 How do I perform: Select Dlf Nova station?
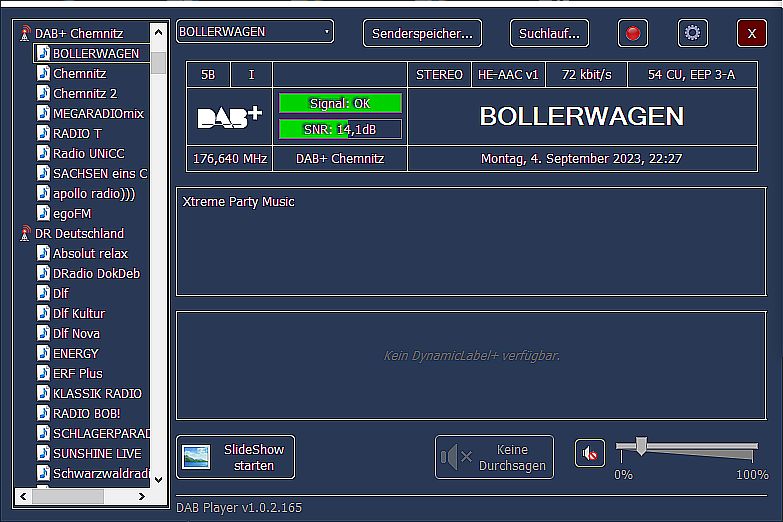76,333
